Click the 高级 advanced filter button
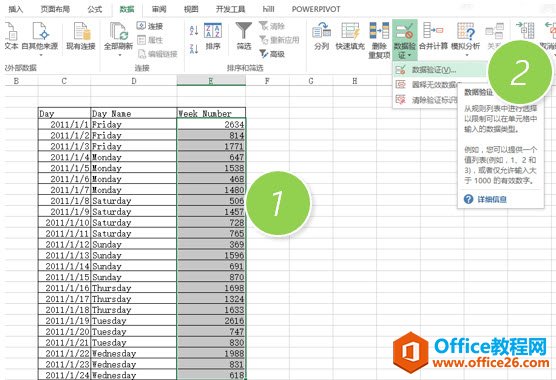556x380 pixels. pyautogui.click(x=272, y=54)
